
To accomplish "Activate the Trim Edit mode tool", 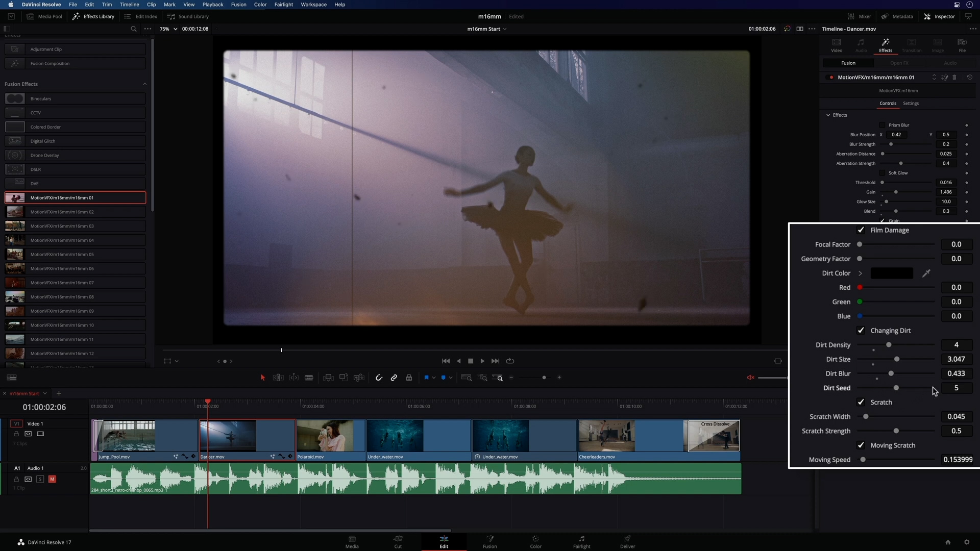I will point(278,378).
